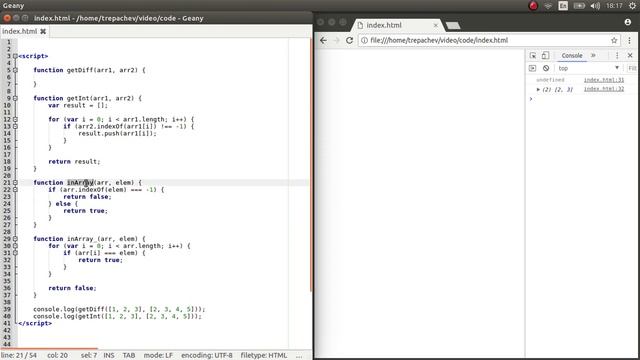
Task: Collapse getInt function fold on line 9
Action: pos(15,98)
